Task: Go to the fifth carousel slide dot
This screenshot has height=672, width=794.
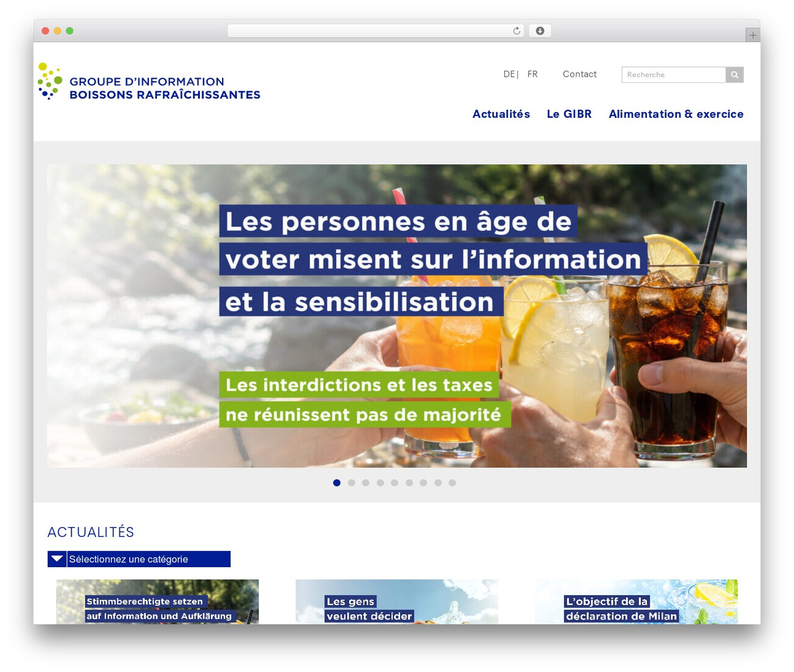Action: click(x=395, y=483)
